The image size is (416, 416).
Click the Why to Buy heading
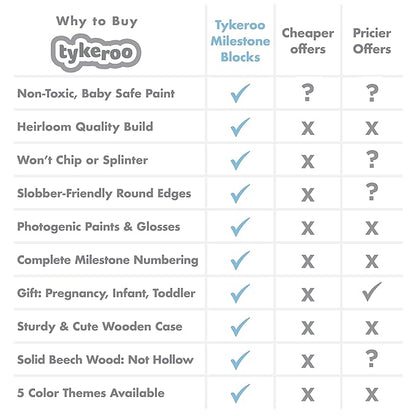pyautogui.click(x=97, y=21)
